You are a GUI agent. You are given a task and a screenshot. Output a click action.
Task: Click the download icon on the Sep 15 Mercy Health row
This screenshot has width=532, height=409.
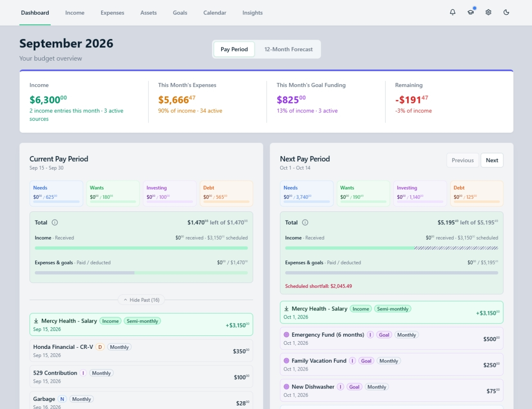pos(36,321)
